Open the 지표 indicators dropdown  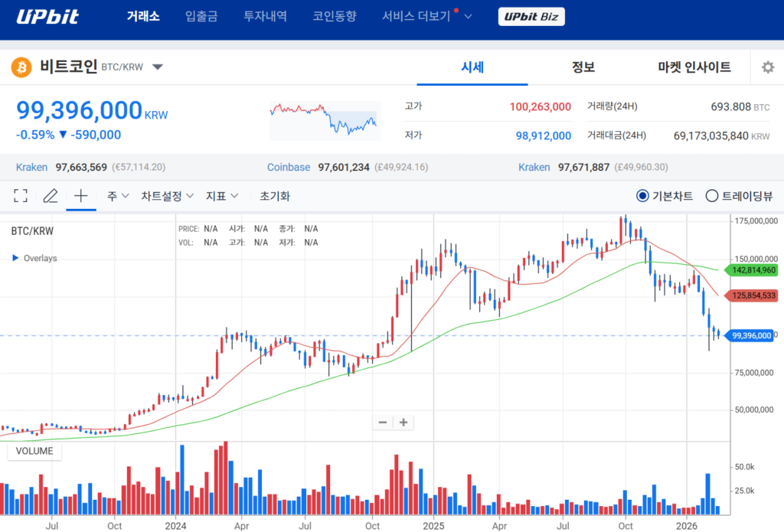click(222, 196)
